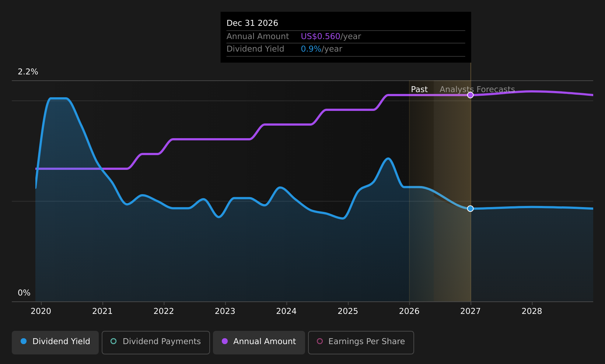Click the Dividend Yield tooltip row label
Viewport: 605px width, 364px height.
tap(255, 49)
